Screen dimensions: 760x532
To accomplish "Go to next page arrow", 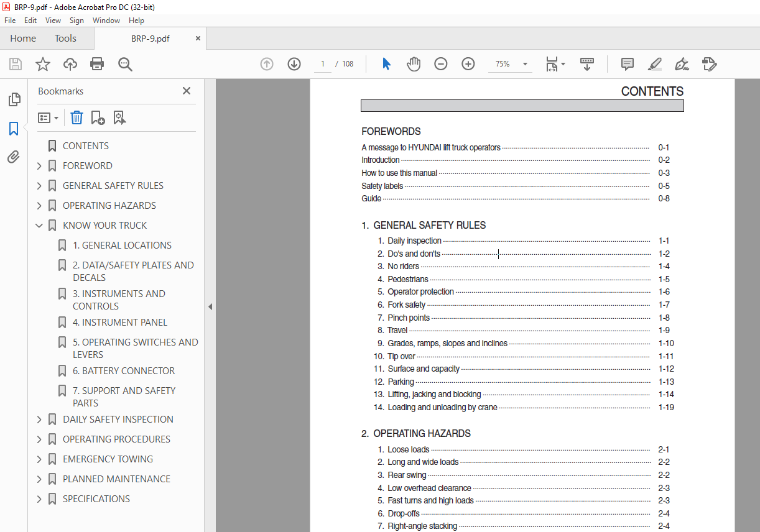I will click(294, 64).
